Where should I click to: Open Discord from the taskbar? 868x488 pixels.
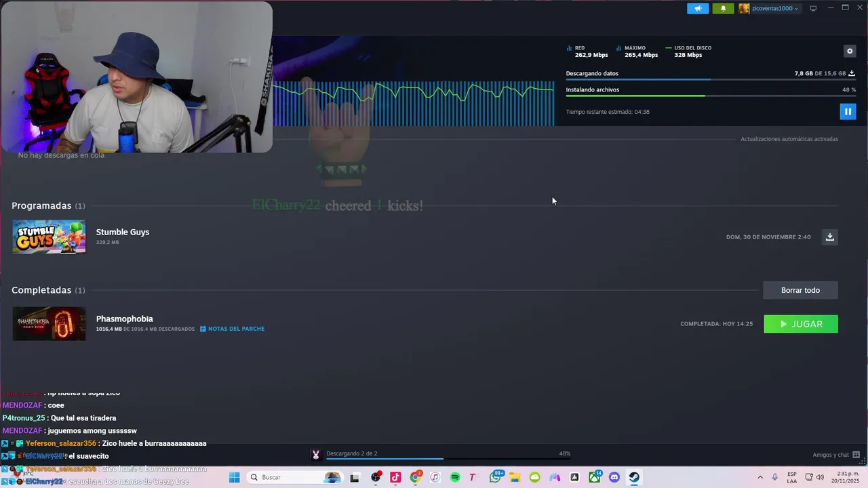(614, 477)
